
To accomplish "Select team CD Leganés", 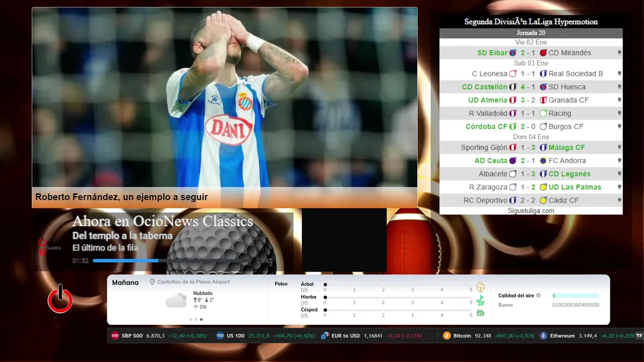I will point(570,174).
